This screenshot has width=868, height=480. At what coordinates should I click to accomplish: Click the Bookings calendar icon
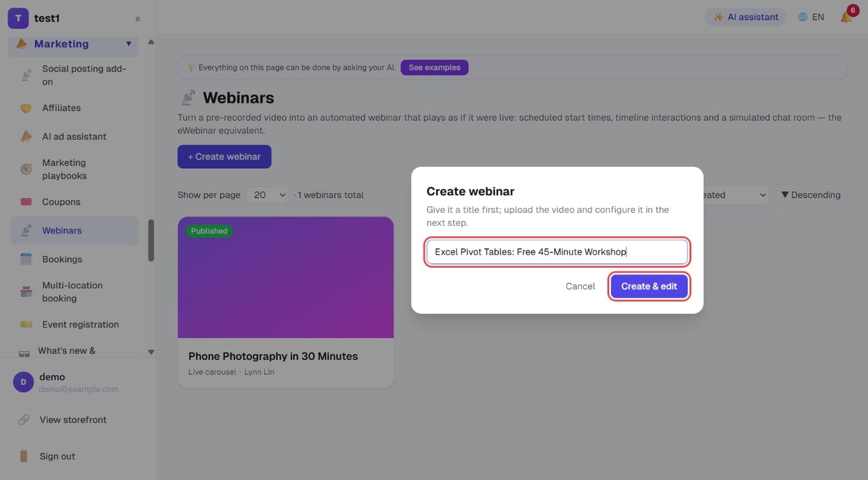tap(26, 259)
